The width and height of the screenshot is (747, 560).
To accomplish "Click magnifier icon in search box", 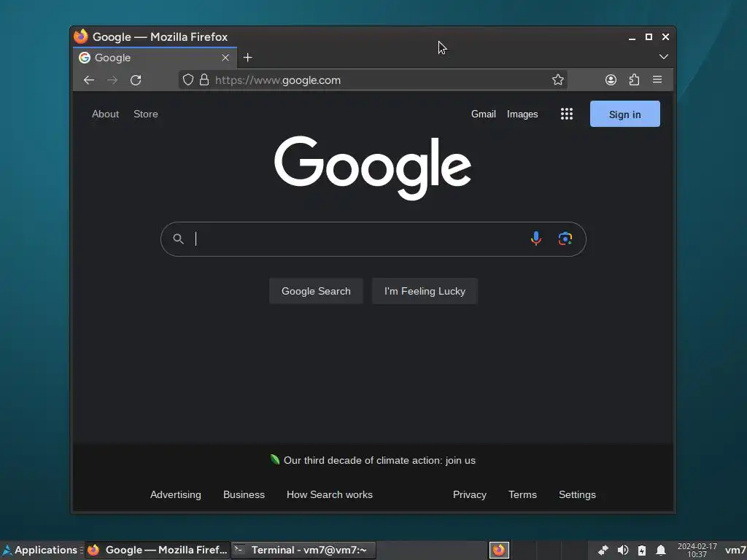I will tap(178, 238).
